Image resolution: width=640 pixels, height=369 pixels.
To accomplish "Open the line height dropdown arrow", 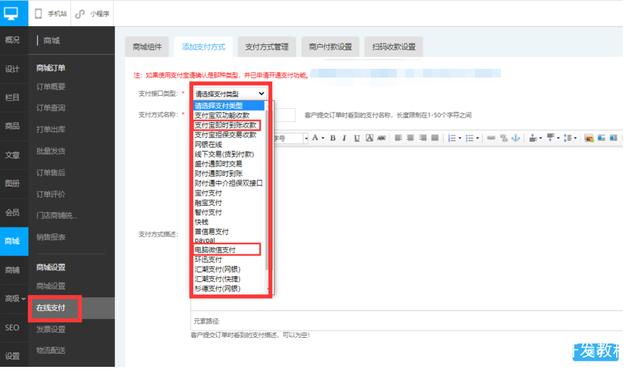I will (576, 138).
